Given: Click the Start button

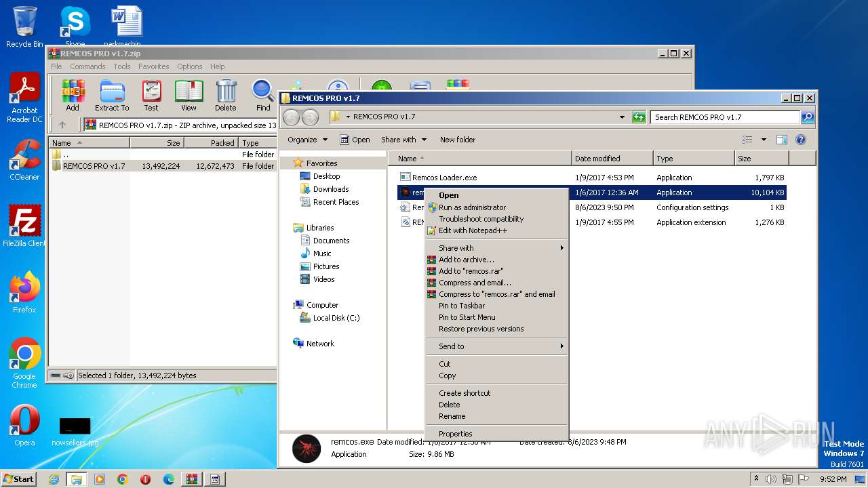Looking at the screenshot, I should 19,479.
